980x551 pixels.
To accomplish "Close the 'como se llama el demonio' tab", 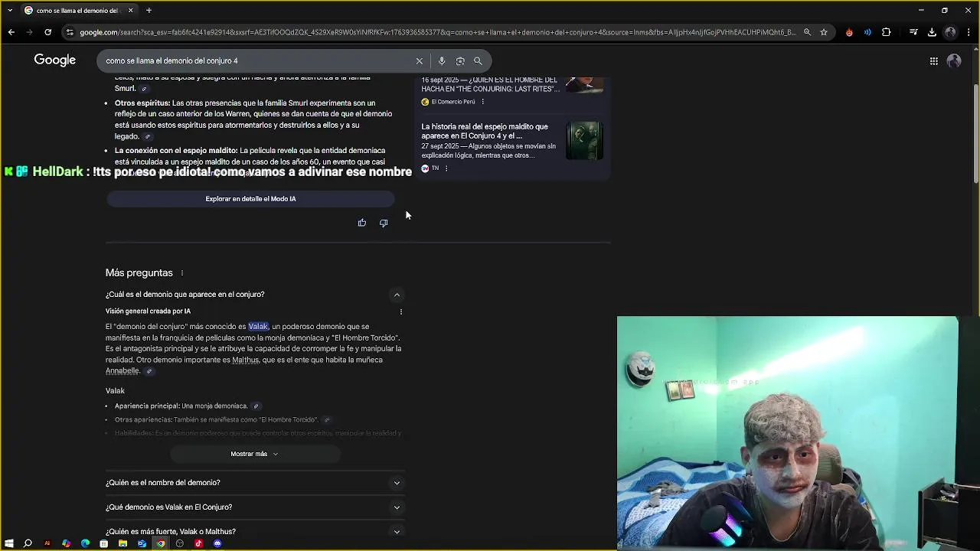I will (130, 10).
